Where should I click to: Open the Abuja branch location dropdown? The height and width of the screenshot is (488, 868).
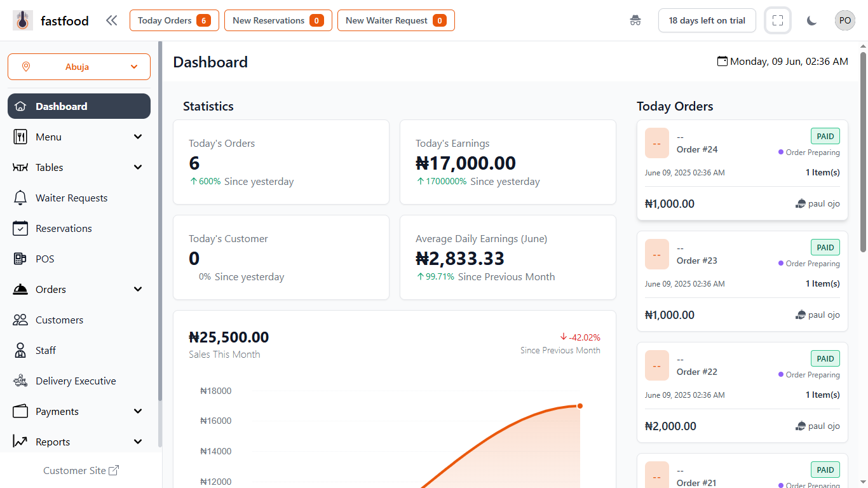79,67
